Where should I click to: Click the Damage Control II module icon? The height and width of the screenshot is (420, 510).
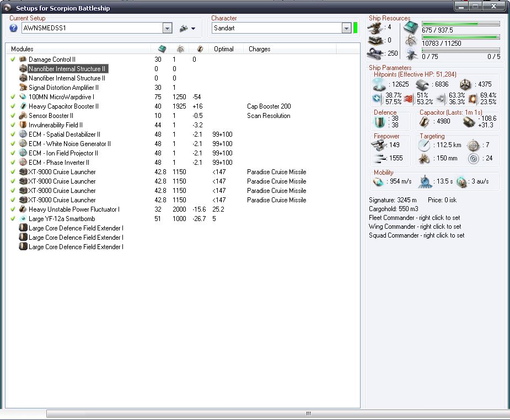(x=23, y=59)
